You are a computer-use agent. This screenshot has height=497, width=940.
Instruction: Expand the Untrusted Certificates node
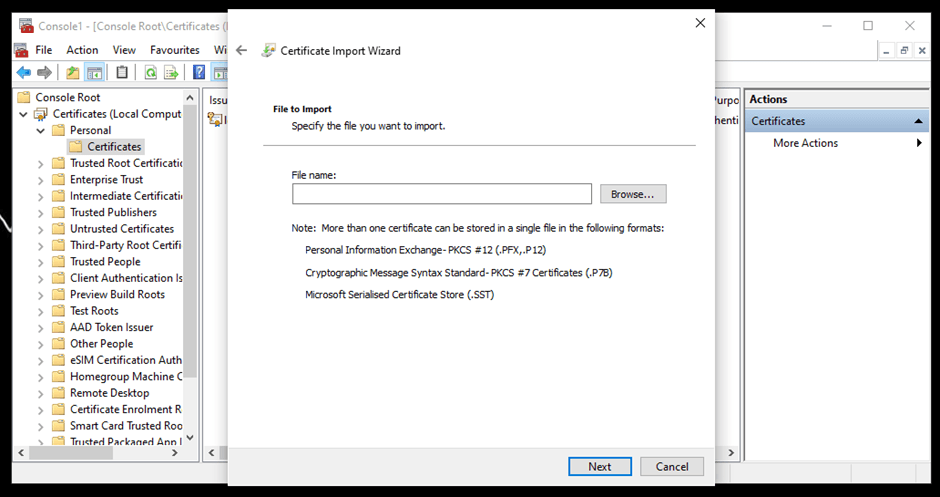pos(41,228)
